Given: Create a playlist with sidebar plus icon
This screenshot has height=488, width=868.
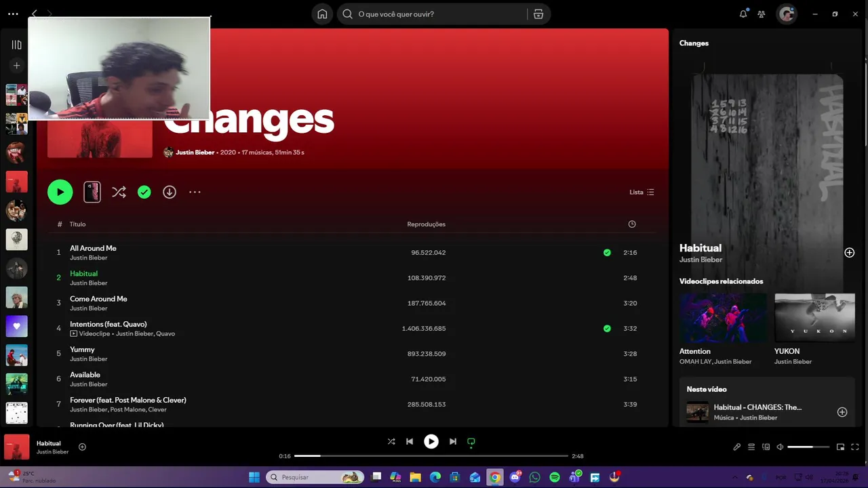Looking at the screenshot, I should (x=17, y=66).
